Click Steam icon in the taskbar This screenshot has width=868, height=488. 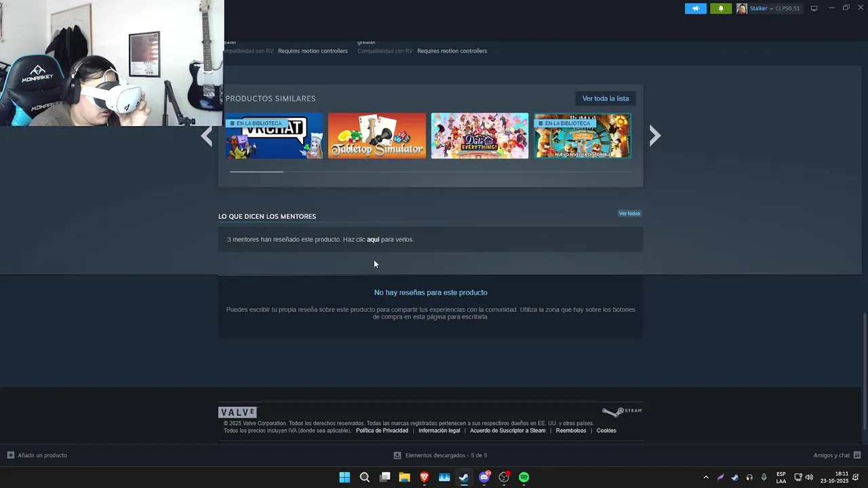[464, 477]
